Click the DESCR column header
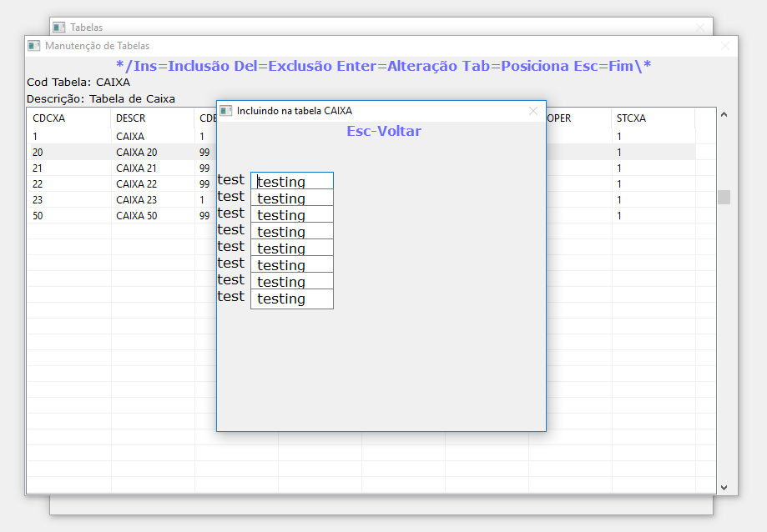767x532 pixels. [152, 118]
